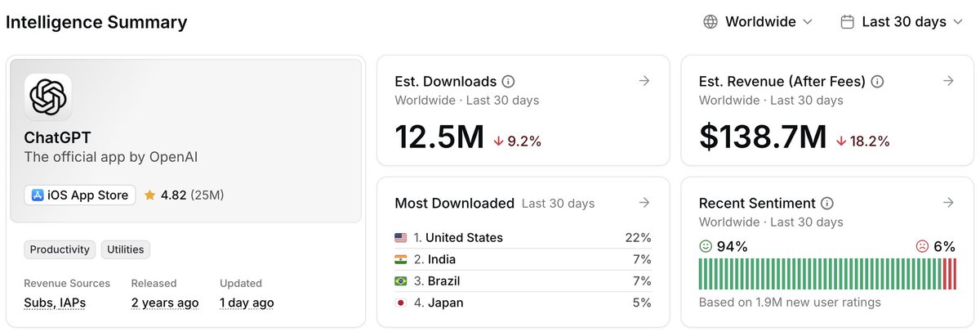This screenshot has height=332, width=980.
Task: Show info for Est. Revenue (After Fees)
Action: click(878, 82)
